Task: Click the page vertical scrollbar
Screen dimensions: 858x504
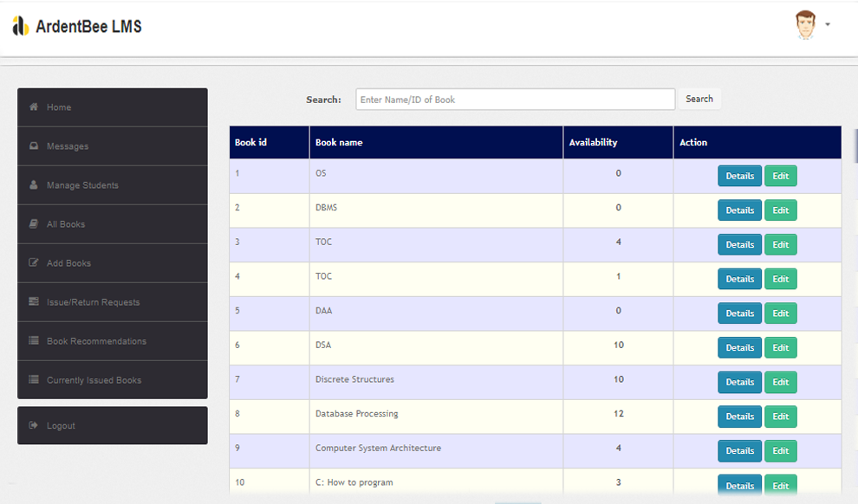Action: coord(855,143)
